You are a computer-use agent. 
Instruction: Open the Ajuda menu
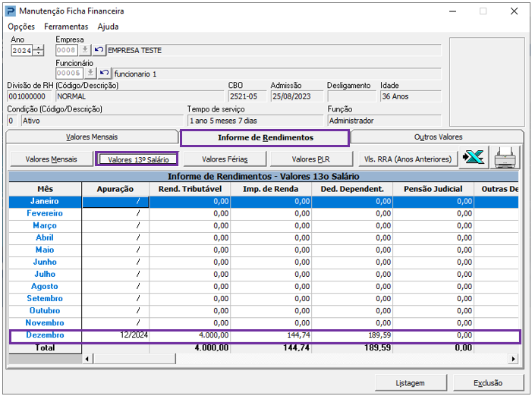108,27
